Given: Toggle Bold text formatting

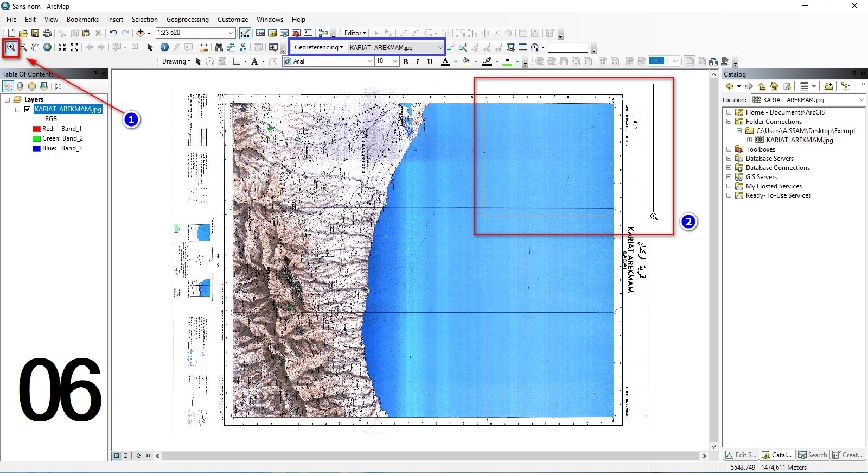Looking at the screenshot, I should (406, 61).
